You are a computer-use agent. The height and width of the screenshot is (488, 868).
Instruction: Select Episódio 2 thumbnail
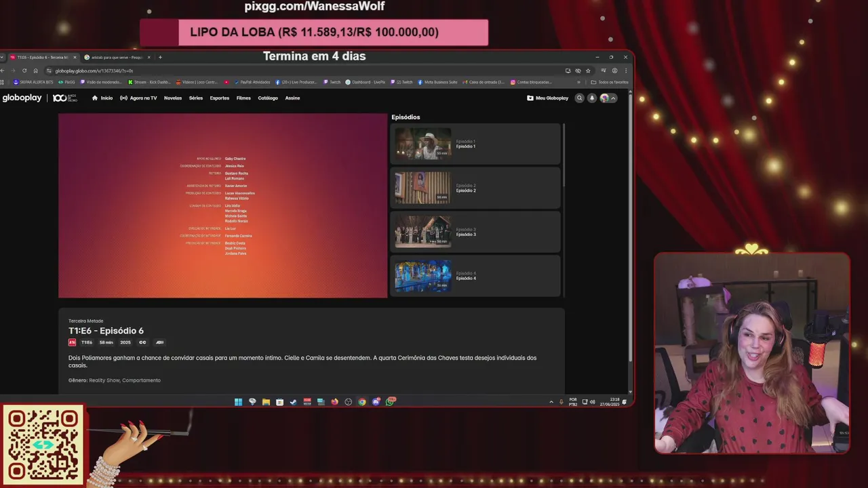(423, 188)
